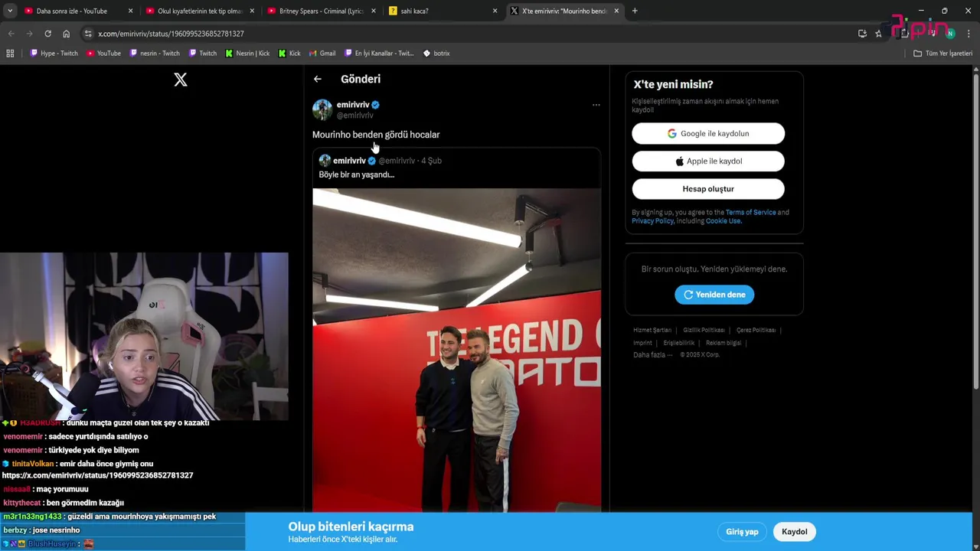Expand the 'Daha fazla ···' footer menu
980x551 pixels.
coord(652,355)
